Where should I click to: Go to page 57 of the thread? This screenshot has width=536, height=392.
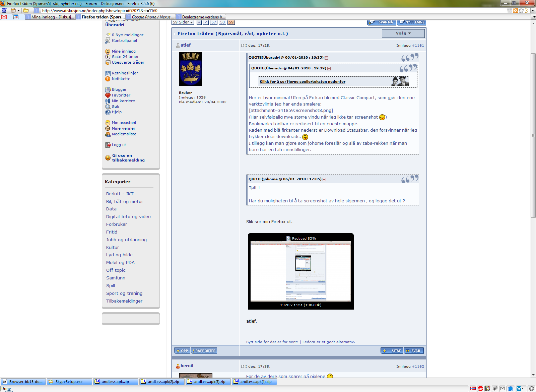pyautogui.click(x=214, y=22)
